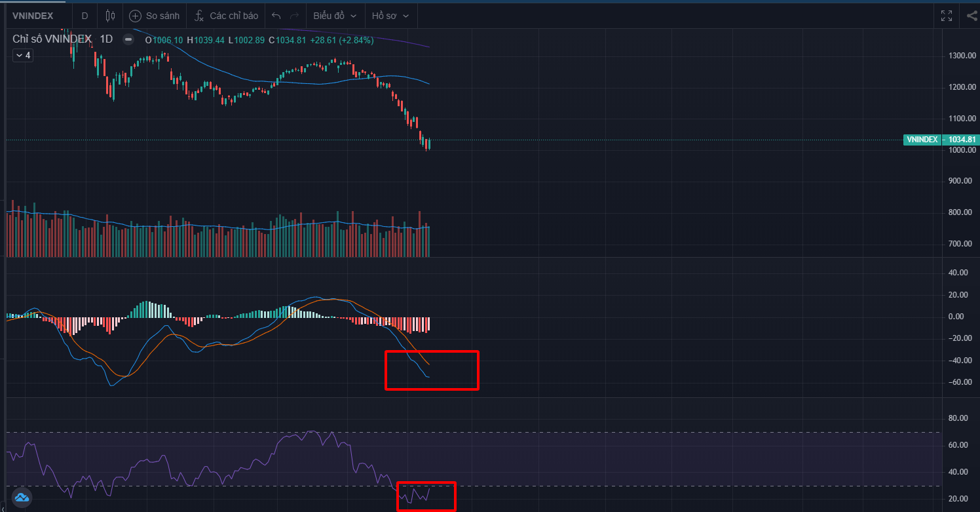980x512 pixels.
Task: Share the chart using the share icon
Action: [971, 15]
